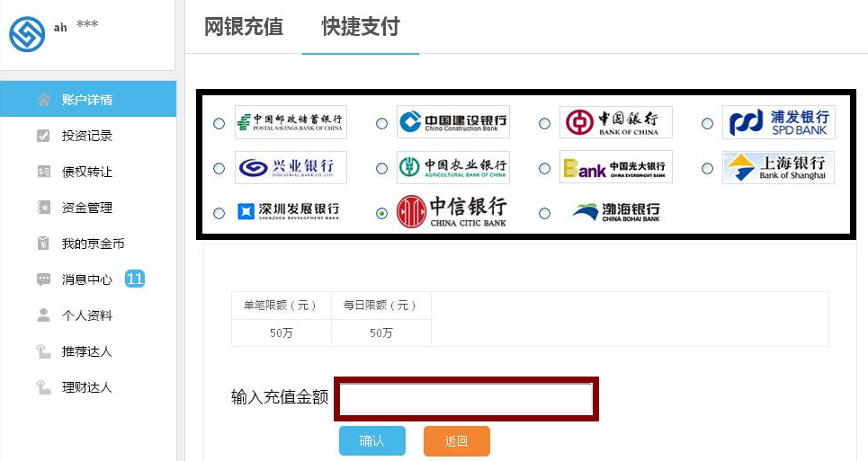Open 账户详情 in the sidebar
This screenshot has width=868, height=461.
[88, 99]
